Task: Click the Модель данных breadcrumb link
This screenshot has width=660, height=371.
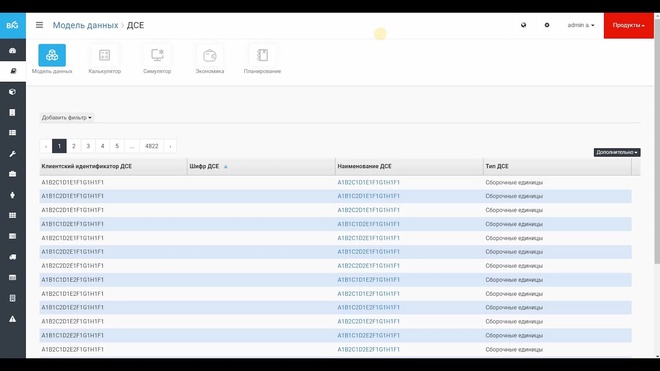Action: (85, 25)
